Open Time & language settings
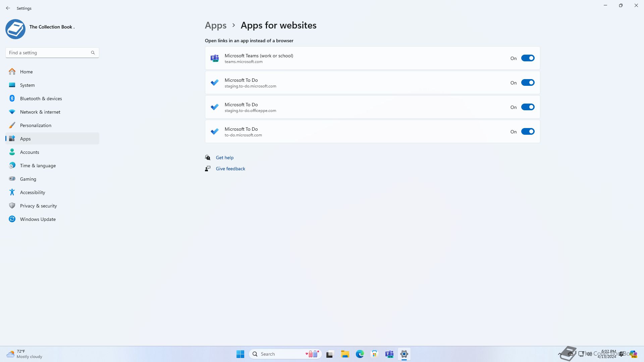 pos(52,166)
